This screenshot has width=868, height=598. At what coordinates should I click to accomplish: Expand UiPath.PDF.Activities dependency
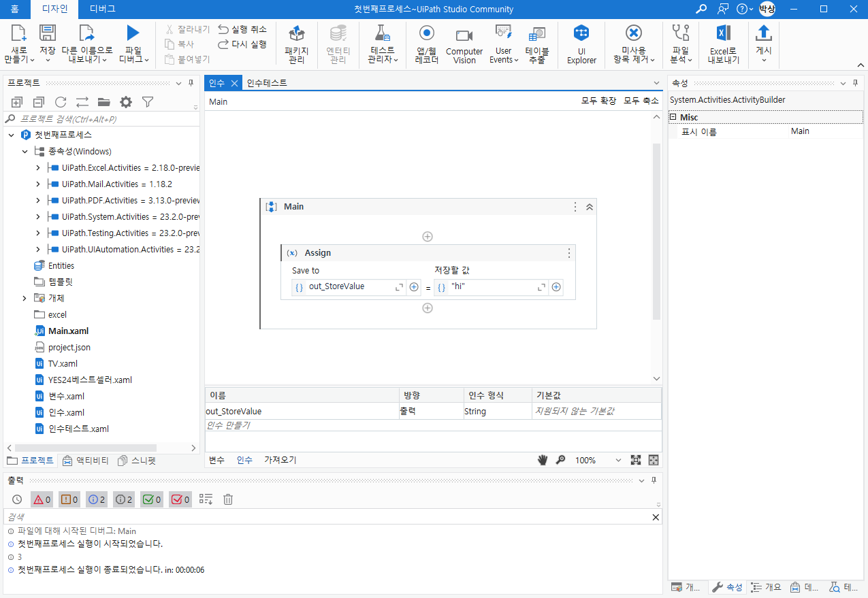coord(38,200)
